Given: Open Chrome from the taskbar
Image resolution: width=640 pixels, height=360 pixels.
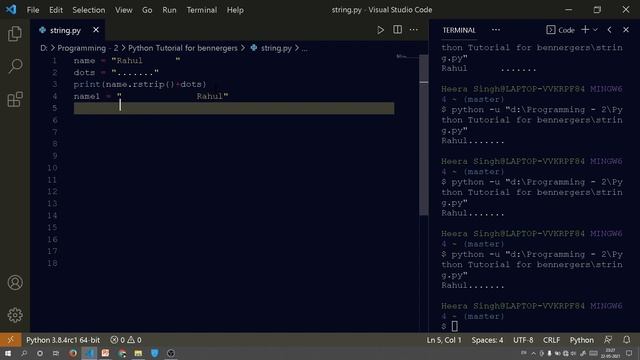Looking at the screenshot, I should tap(122, 353).
